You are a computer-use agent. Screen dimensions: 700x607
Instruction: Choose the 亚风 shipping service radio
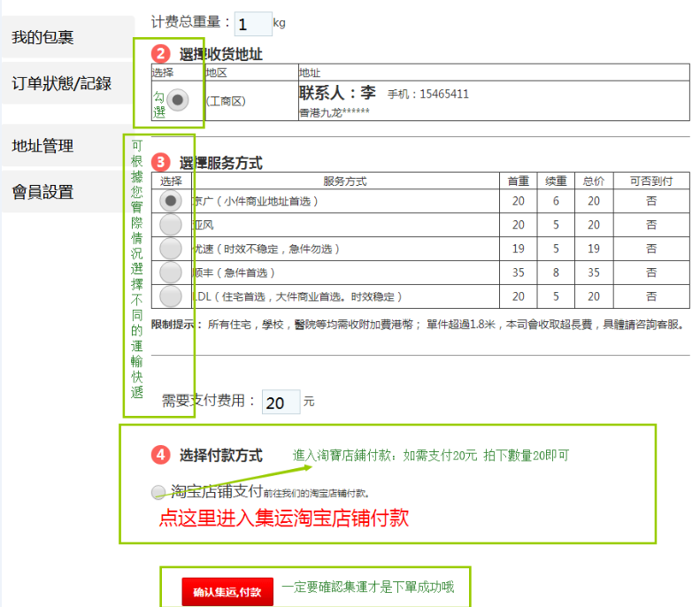tap(171, 225)
